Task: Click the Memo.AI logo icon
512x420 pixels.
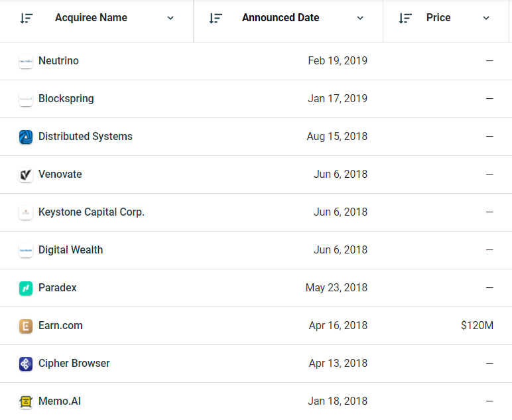Action: click(26, 401)
